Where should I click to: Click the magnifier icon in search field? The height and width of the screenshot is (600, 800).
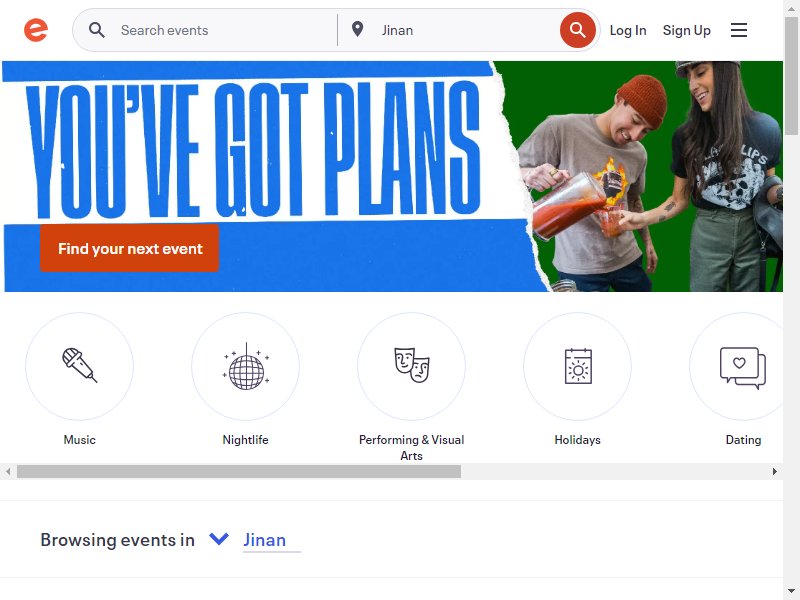[96, 30]
